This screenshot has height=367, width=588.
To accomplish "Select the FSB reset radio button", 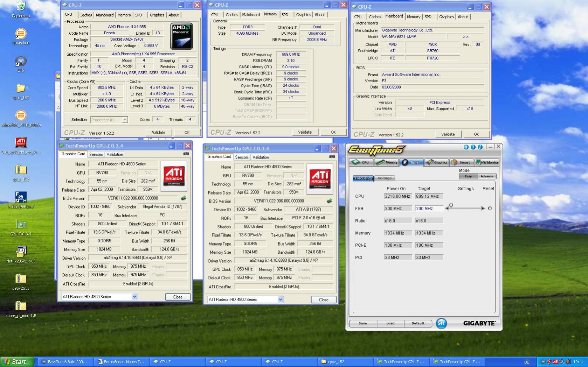I will [x=490, y=209].
